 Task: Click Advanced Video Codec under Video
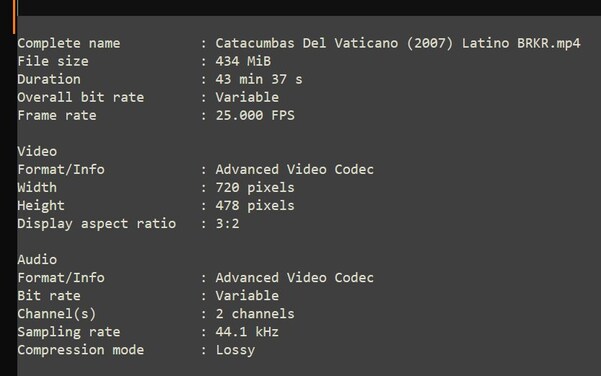pyautogui.click(x=294, y=169)
